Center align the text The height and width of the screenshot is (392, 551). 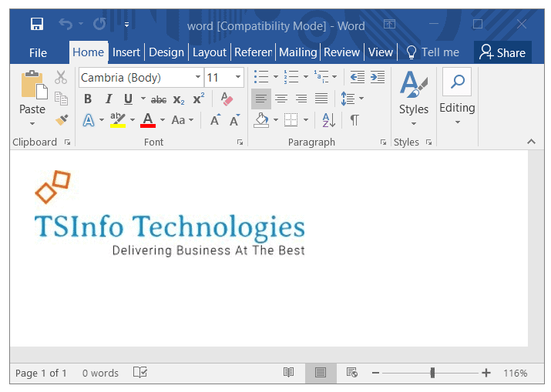(x=281, y=99)
